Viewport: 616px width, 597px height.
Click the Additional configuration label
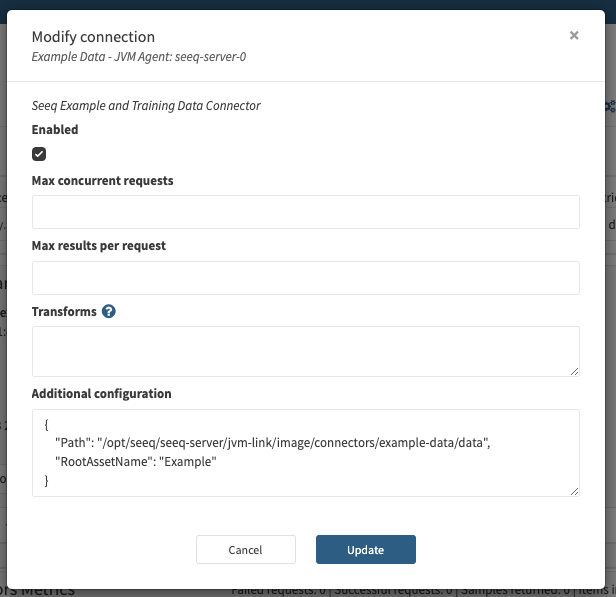point(102,394)
